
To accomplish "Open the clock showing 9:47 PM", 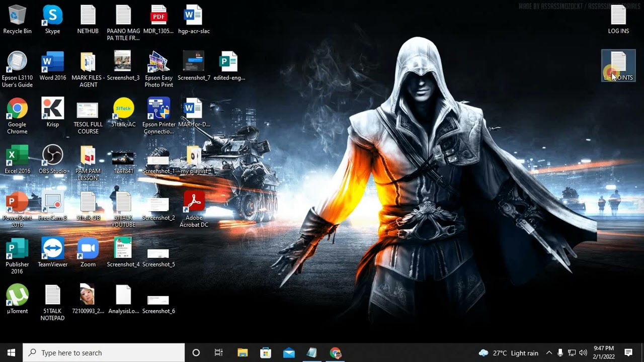I will click(x=604, y=353).
